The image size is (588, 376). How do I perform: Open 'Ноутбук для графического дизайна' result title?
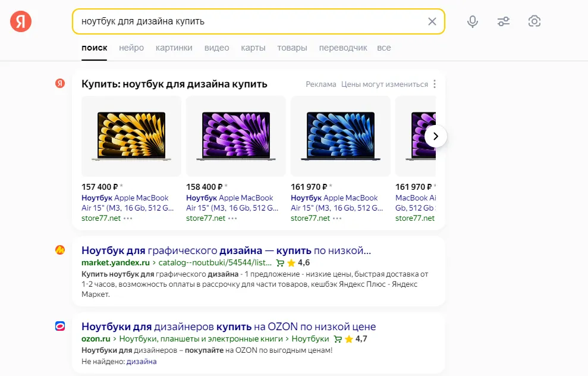point(226,250)
